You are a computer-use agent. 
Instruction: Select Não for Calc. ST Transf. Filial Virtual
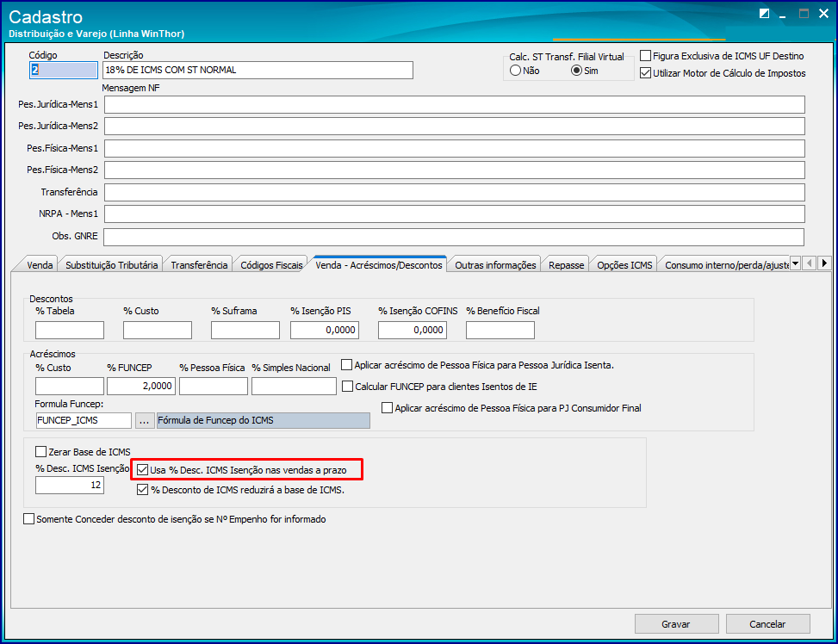coord(525,71)
